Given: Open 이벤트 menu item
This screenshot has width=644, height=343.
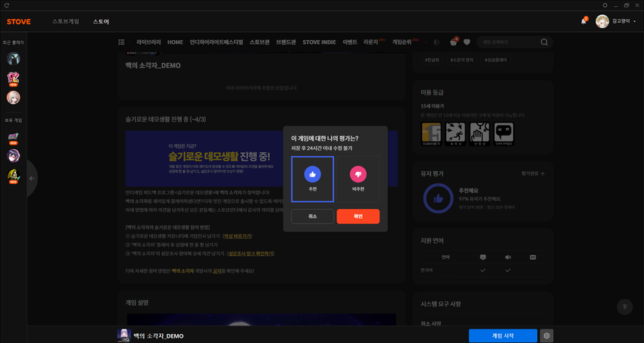Looking at the screenshot, I should point(350,42).
